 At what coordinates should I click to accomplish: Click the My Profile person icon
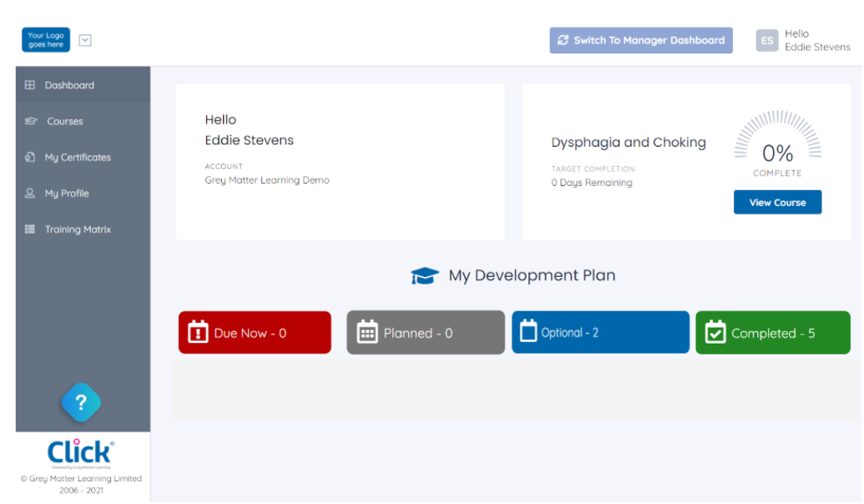coord(30,194)
